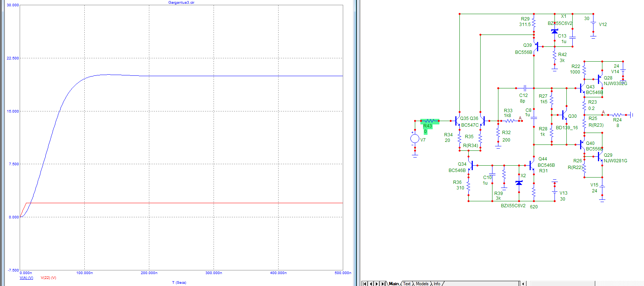644x286 pixels.
Task: Select the highlighted R43 resistor
Action: 430,121
